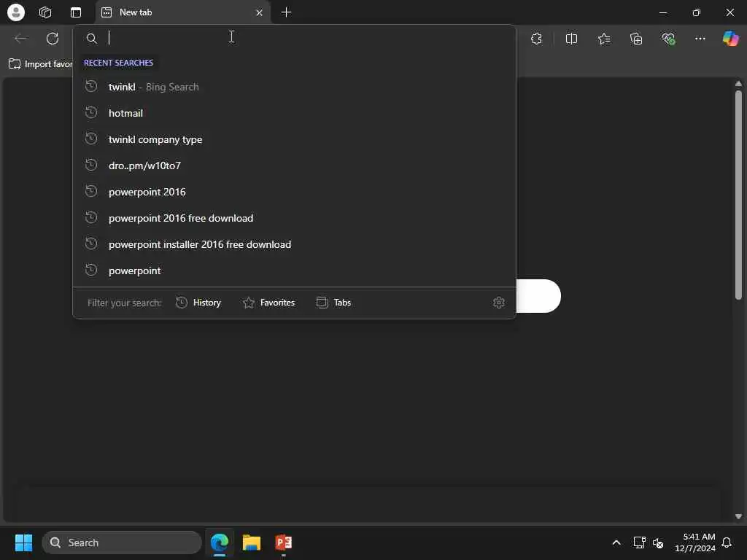The image size is (747, 560).
Task: Open File Explorer from taskbar
Action: 252,542
